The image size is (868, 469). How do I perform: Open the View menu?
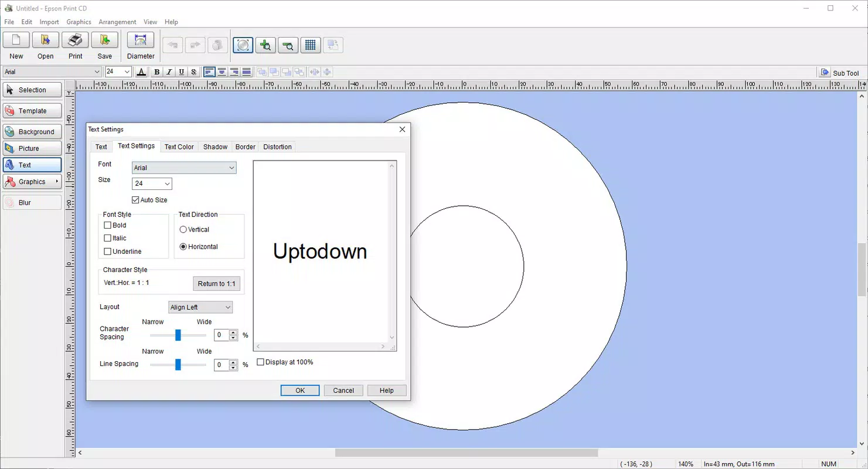(x=150, y=22)
